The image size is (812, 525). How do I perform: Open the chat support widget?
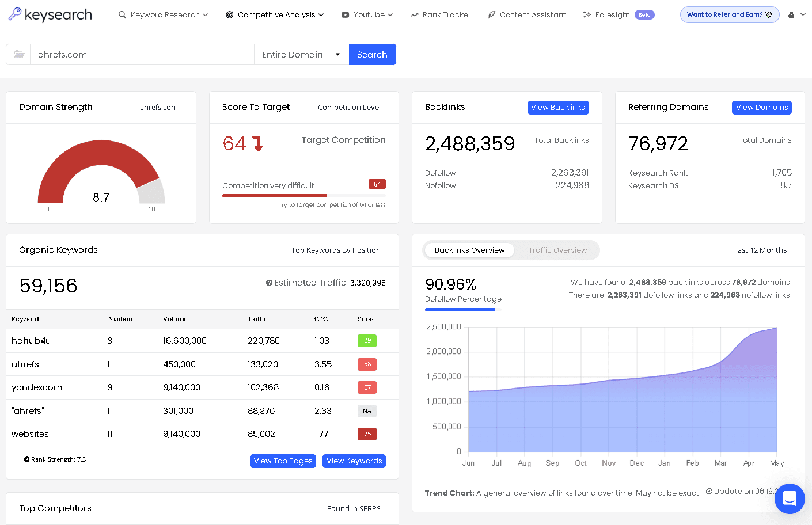[x=790, y=499]
